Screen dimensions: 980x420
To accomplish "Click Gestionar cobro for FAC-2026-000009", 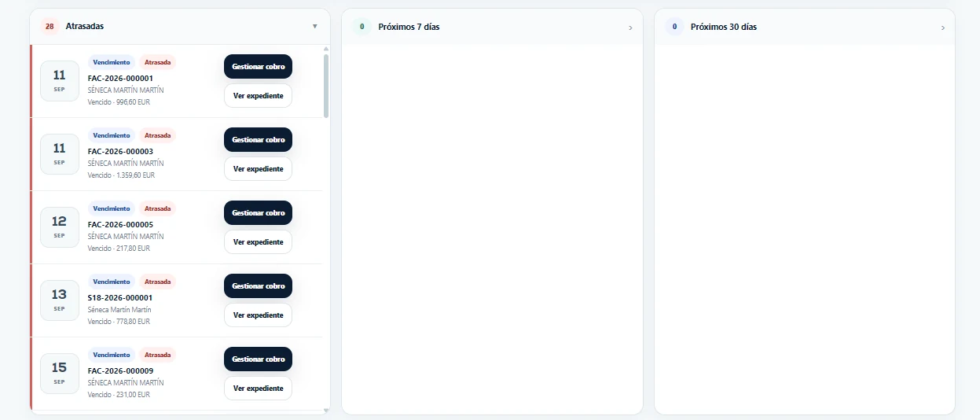I will pos(258,359).
